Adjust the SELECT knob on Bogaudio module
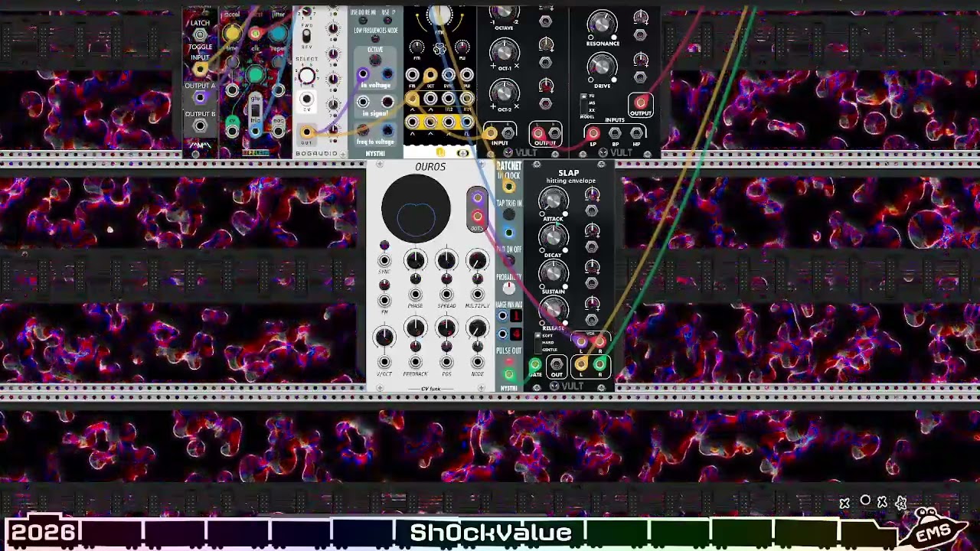This screenshot has width=980, height=551. [306, 76]
